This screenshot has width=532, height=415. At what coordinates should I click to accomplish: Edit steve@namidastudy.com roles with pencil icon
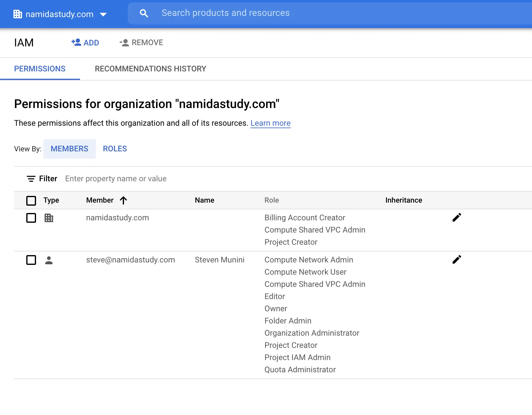[457, 260]
